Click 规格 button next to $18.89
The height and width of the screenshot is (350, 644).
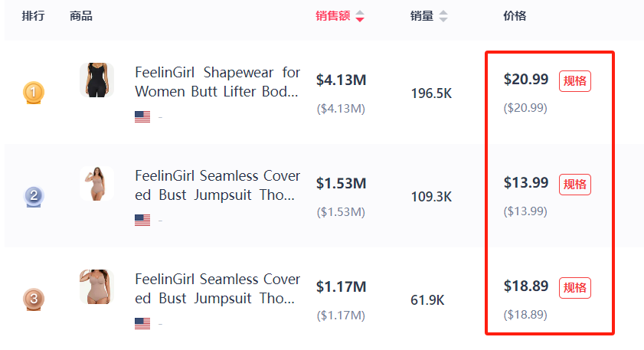coord(575,287)
